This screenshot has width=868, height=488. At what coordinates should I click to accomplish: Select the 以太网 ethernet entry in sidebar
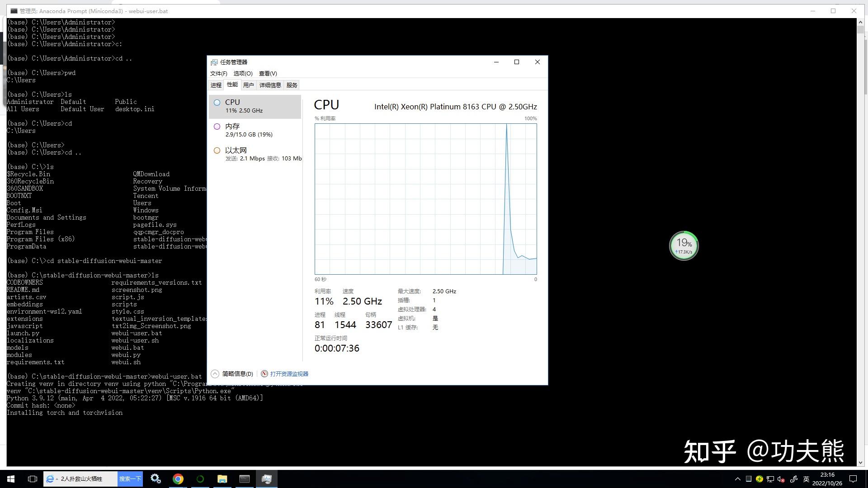tap(255, 154)
